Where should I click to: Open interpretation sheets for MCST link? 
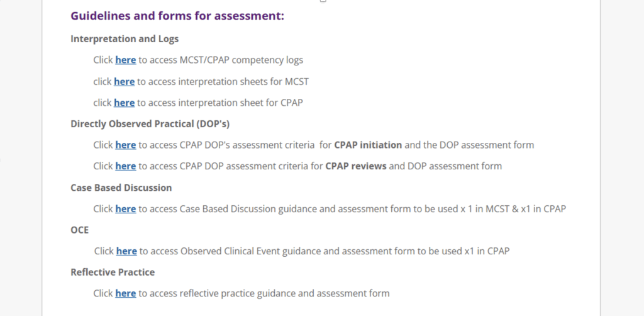pyautogui.click(x=124, y=82)
